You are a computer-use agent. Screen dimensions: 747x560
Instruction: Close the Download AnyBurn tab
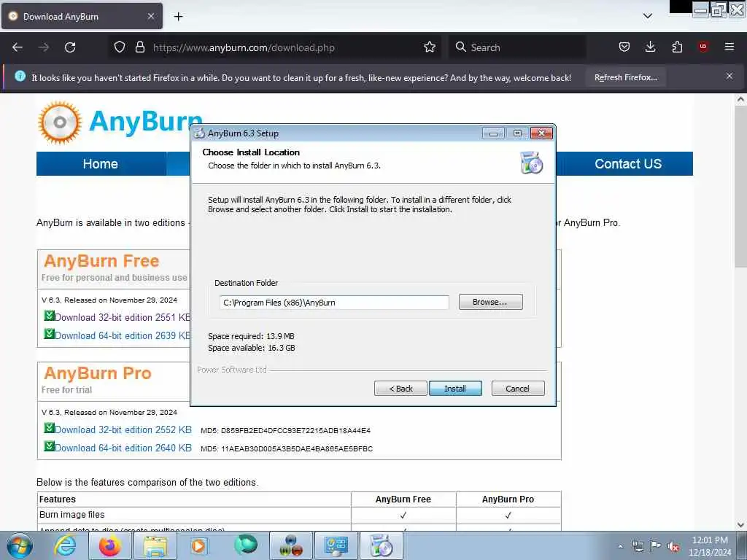click(150, 16)
